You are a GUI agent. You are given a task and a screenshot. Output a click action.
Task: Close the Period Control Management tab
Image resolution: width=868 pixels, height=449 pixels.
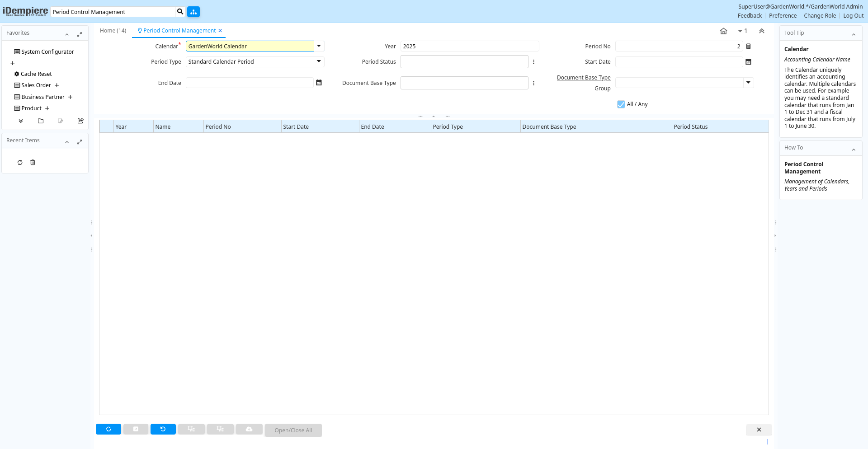(x=220, y=31)
